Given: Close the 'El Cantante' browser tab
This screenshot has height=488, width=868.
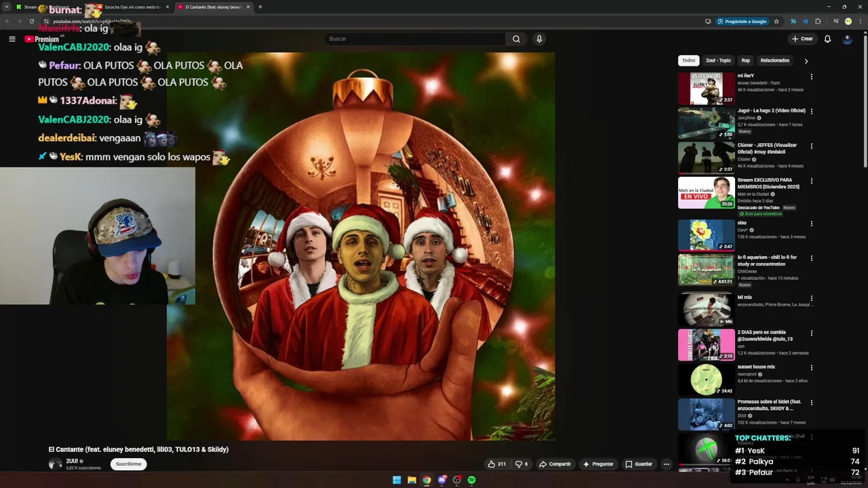Looking at the screenshot, I should click(x=248, y=7).
